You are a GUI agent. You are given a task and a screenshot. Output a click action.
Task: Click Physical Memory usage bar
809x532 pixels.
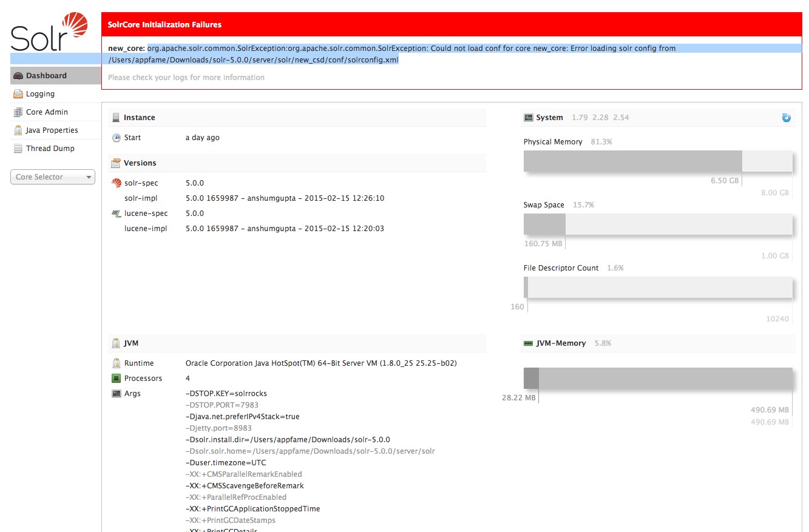click(658, 161)
